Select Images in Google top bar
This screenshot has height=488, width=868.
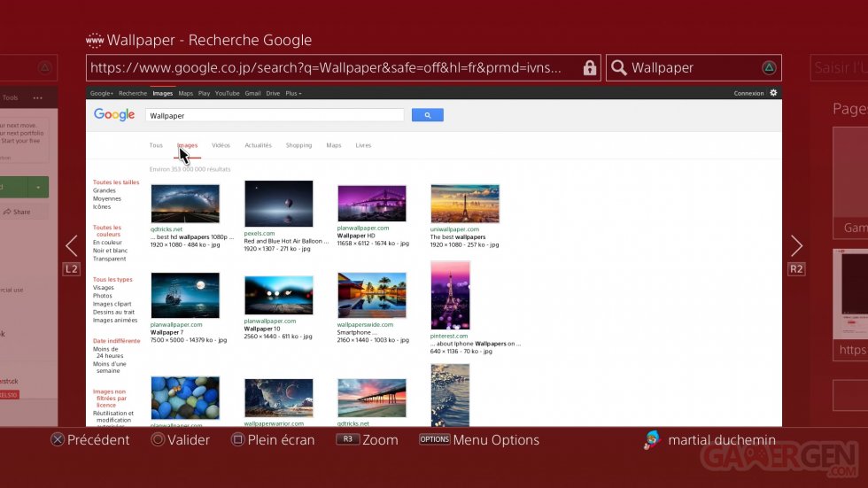coord(163,94)
